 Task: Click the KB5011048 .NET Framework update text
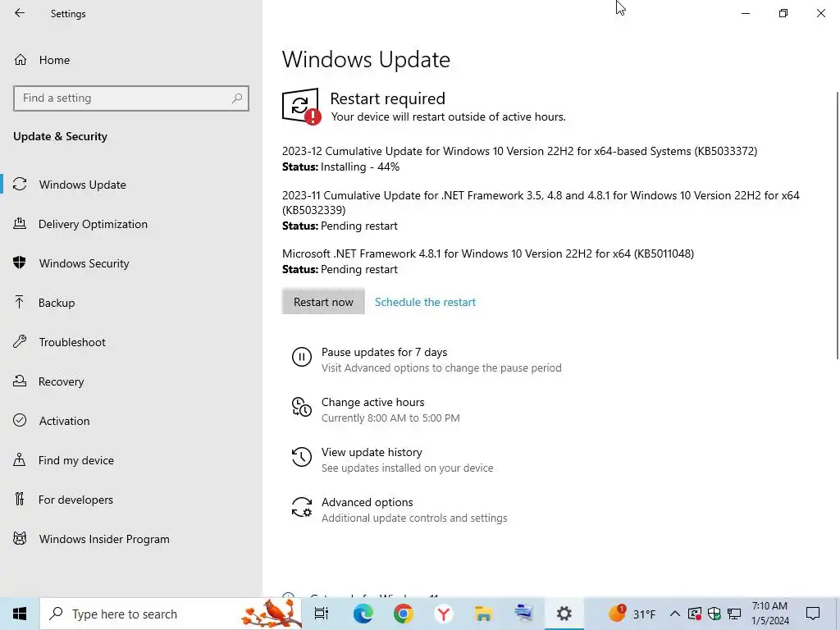pyautogui.click(x=488, y=253)
